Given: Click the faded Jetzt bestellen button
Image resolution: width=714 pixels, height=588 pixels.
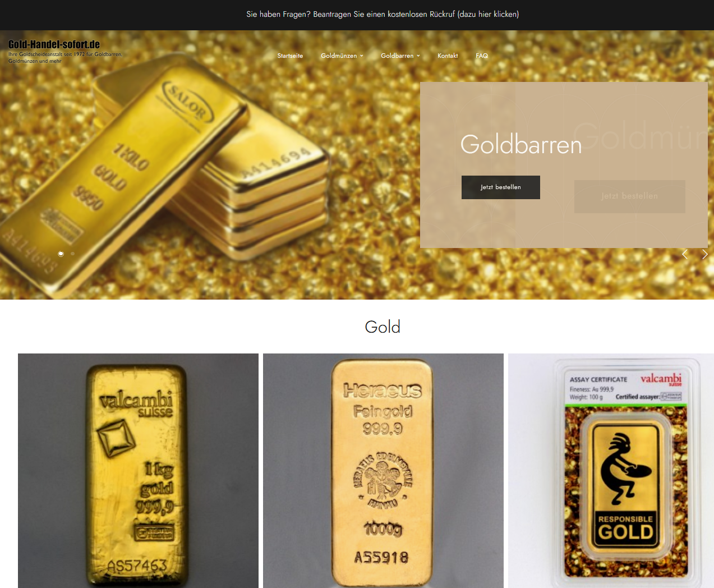Looking at the screenshot, I should 630,196.
